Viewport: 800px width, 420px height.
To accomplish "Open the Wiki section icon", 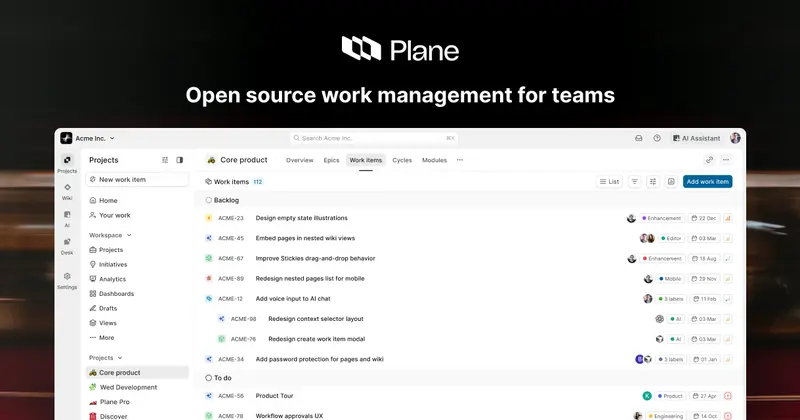I will (67, 187).
